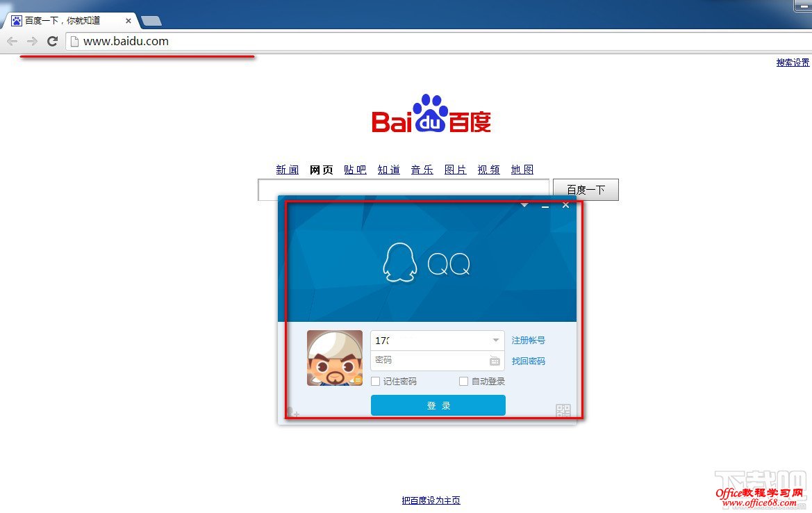The image size is (812, 513).
Task: Click the 百度一下 search button
Action: point(586,190)
